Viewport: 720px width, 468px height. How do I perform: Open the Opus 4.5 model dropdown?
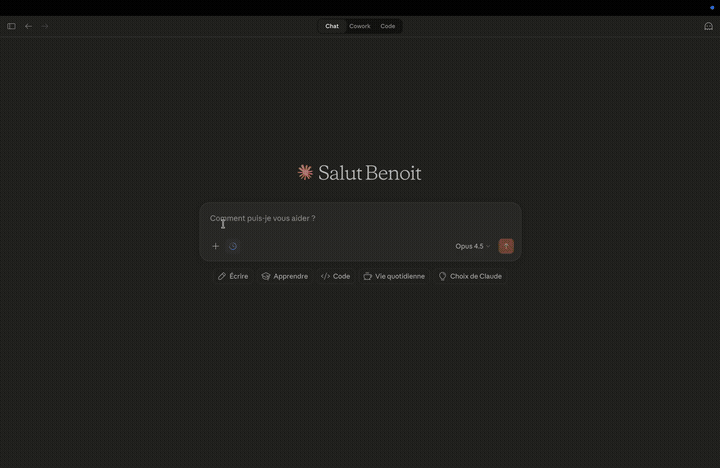(472, 246)
